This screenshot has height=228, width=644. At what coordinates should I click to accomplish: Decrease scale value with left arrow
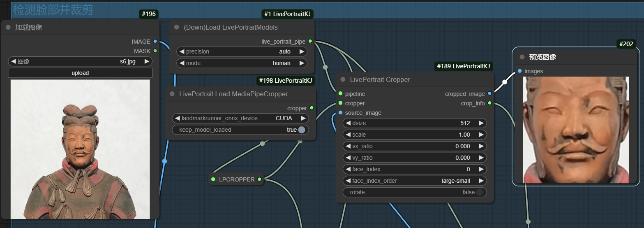coord(348,135)
